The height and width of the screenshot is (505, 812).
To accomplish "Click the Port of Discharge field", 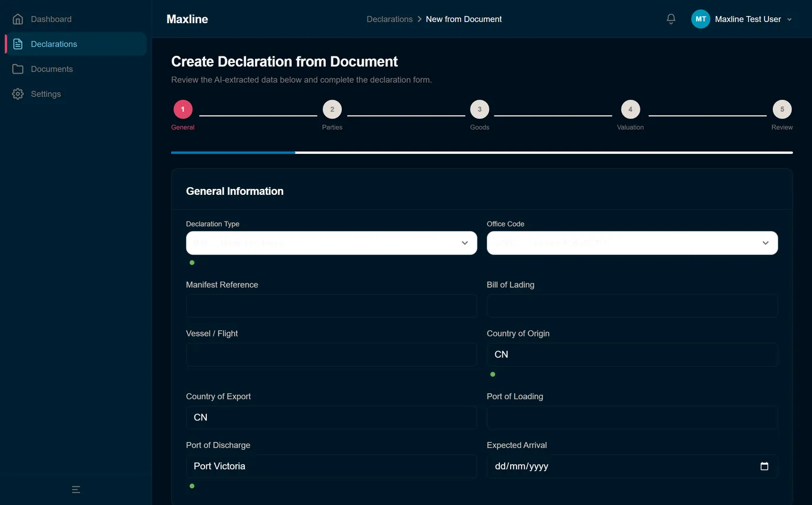I will tap(332, 466).
